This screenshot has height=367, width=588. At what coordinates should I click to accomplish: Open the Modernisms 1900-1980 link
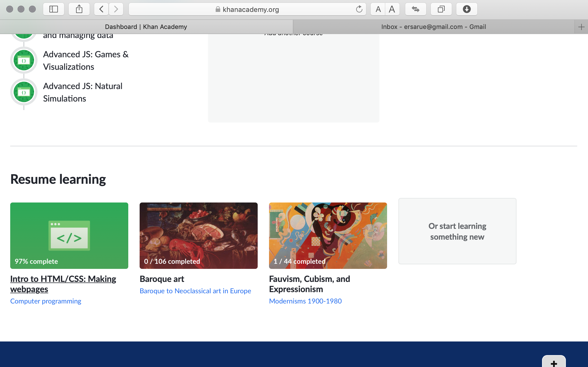305,301
